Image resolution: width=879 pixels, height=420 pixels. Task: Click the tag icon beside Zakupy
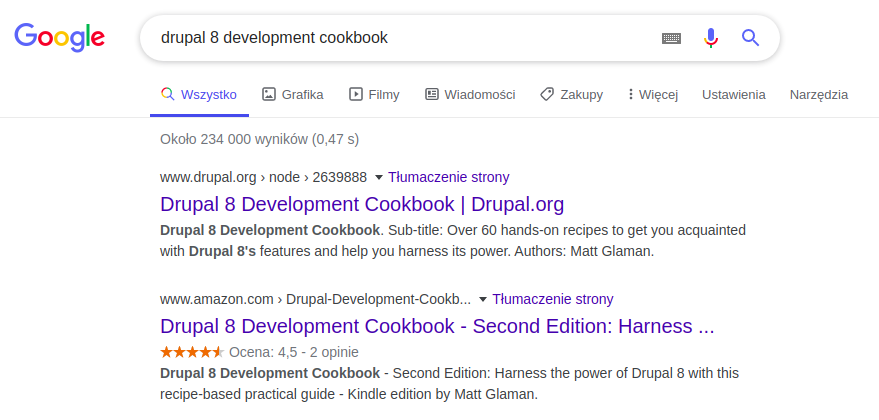pyautogui.click(x=547, y=94)
